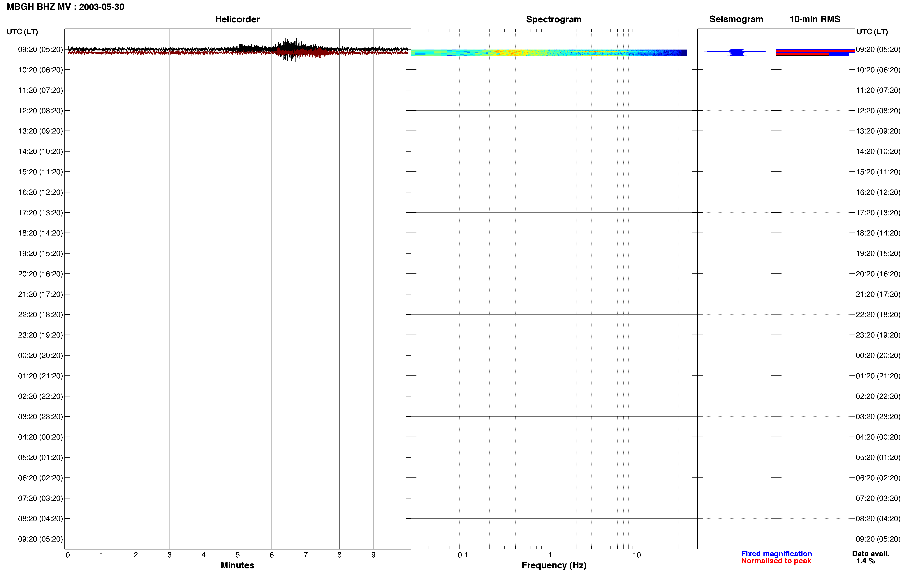Click the '1.4 %' data availability value
The width and height of the screenshot is (924, 578).
point(865,561)
